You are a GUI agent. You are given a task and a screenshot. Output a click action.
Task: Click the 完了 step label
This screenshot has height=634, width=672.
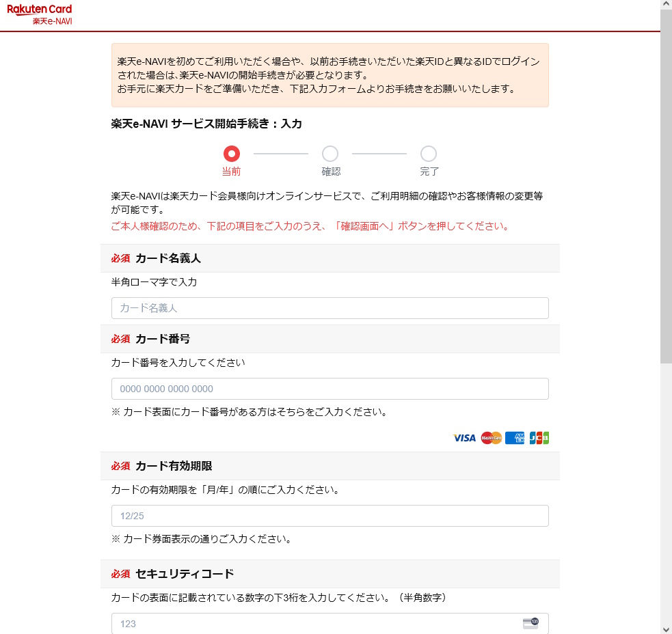(x=429, y=171)
